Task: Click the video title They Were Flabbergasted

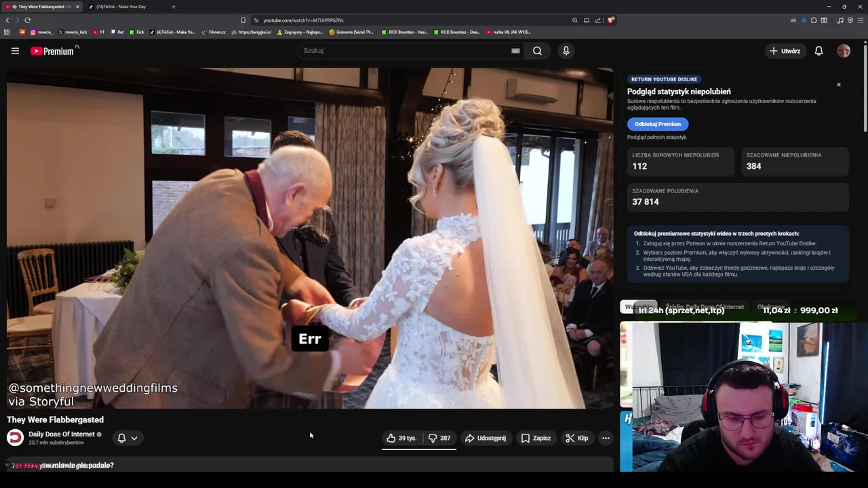Action: [x=56, y=420]
